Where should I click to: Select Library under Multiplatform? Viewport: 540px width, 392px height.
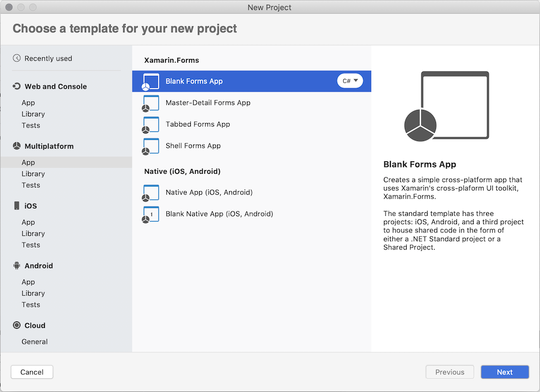point(33,174)
